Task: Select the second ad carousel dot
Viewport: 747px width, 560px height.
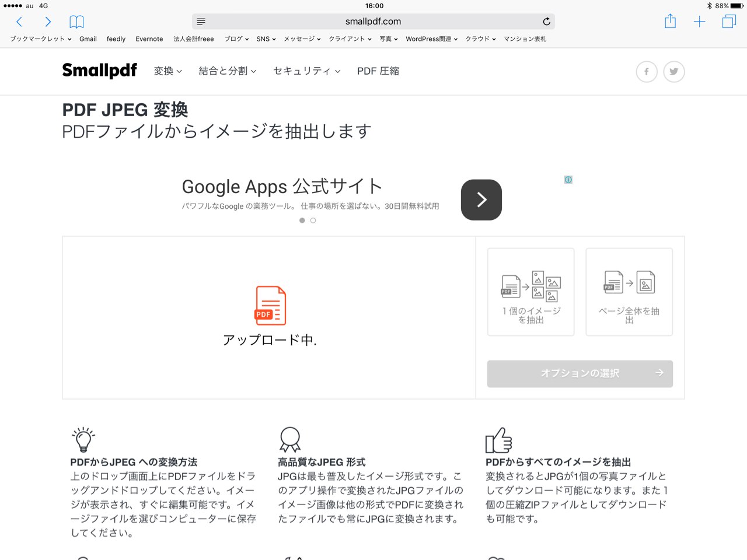Action: 313,220
